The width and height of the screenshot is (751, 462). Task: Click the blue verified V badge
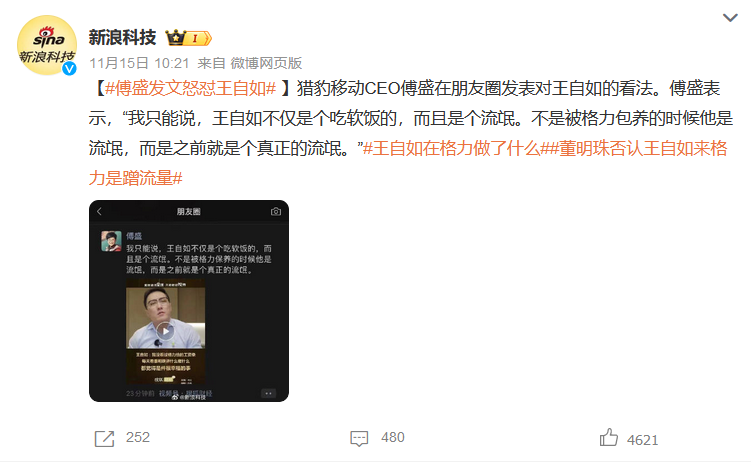[x=69, y=68]
